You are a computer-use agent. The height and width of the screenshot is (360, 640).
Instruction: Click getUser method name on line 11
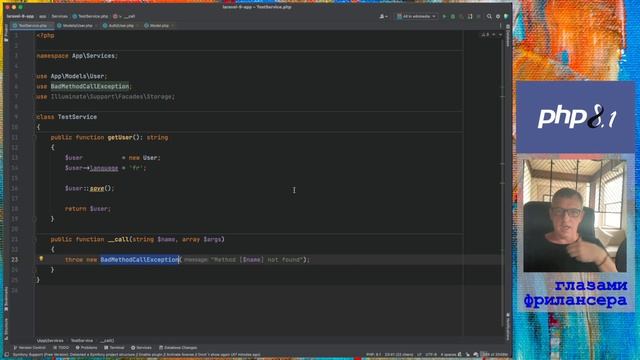pyautogui.click(x=120, y=138)
